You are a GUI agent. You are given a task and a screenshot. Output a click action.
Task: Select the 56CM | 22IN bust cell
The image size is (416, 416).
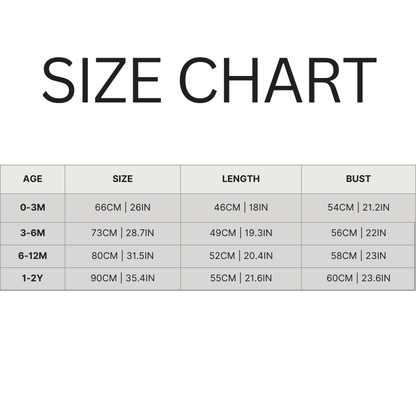pos(358,233)
